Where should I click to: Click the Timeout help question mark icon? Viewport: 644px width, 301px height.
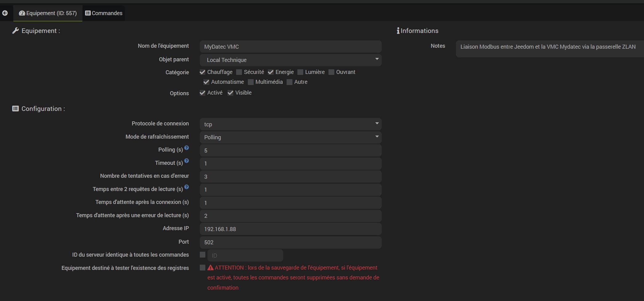[x=187, y=161]
